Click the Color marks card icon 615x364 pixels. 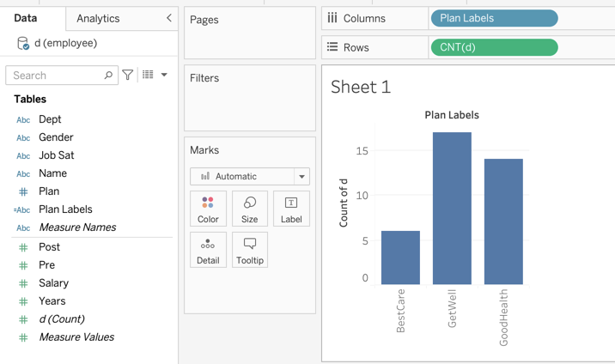(x=208, y=209)
